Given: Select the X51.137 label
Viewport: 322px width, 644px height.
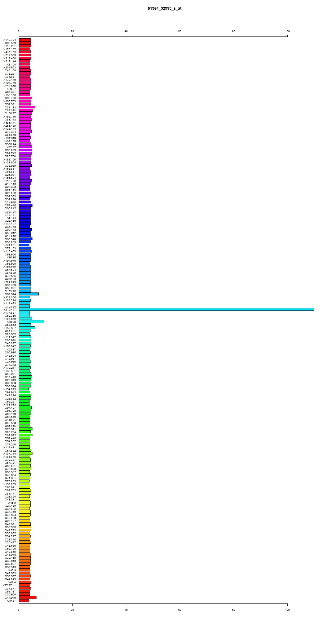Looking at the screenshot, I should [x=10, y=591].
